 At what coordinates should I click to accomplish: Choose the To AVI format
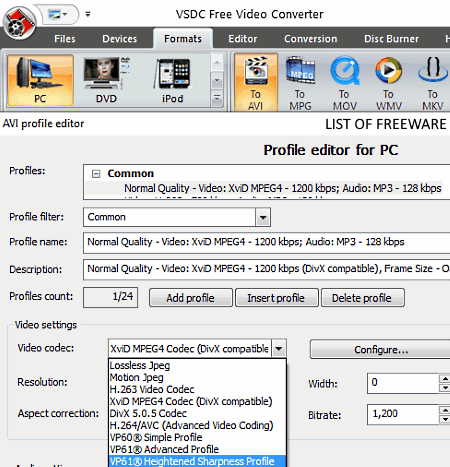[x=256, y=83]
